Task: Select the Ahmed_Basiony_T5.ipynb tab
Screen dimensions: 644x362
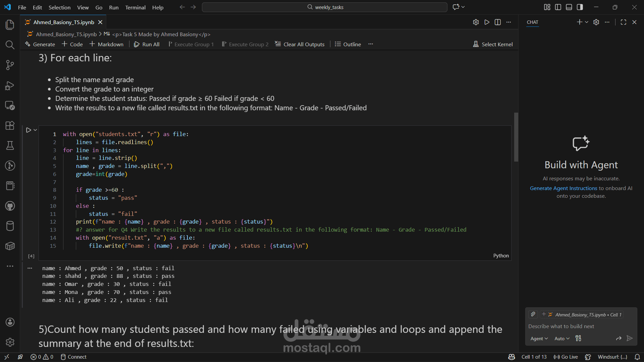Action: [x=63, y=22]
